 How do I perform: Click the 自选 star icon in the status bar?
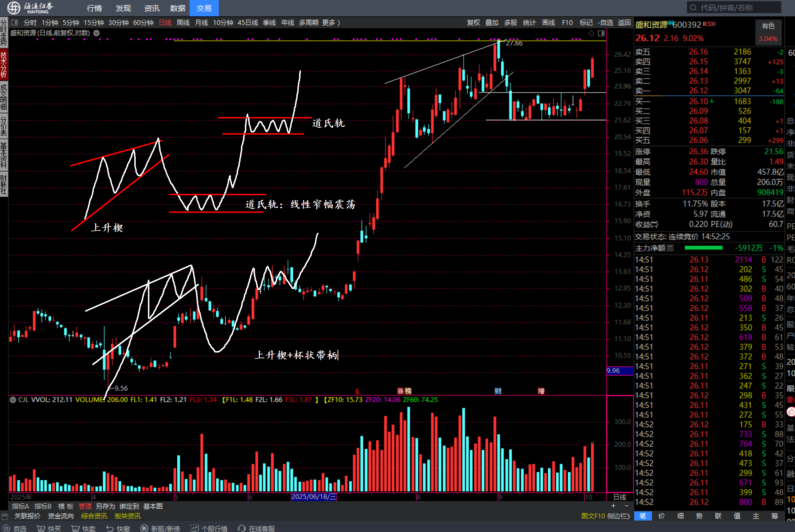pos(6,528)
